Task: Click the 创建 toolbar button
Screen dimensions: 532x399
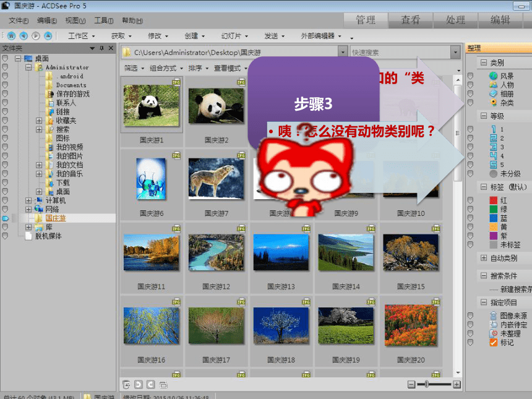Action: 194,36
